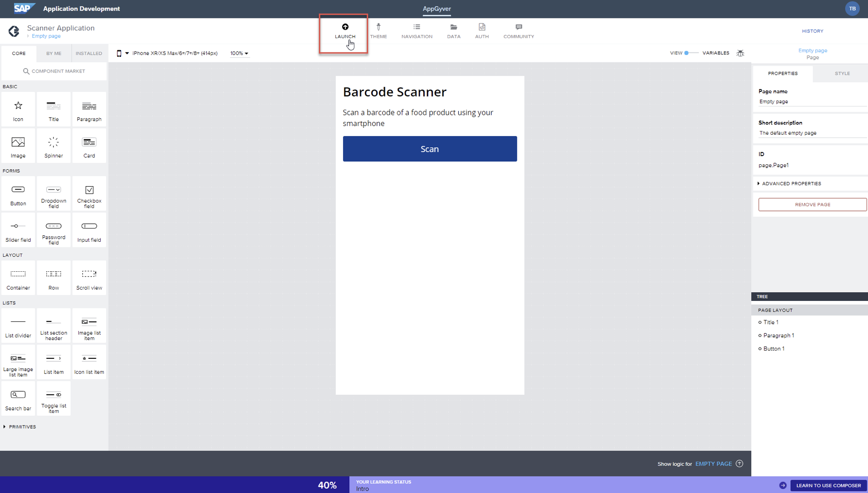Open the Community forum

pos(519,31)
